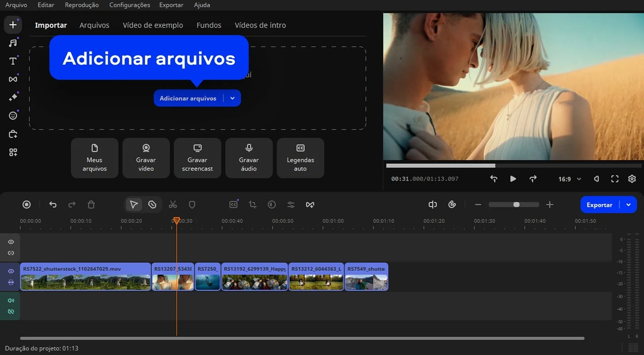This screenshot has height=355, width=644.
Task: Open the Reprodução menu
Action: click(x=82, y=5)
